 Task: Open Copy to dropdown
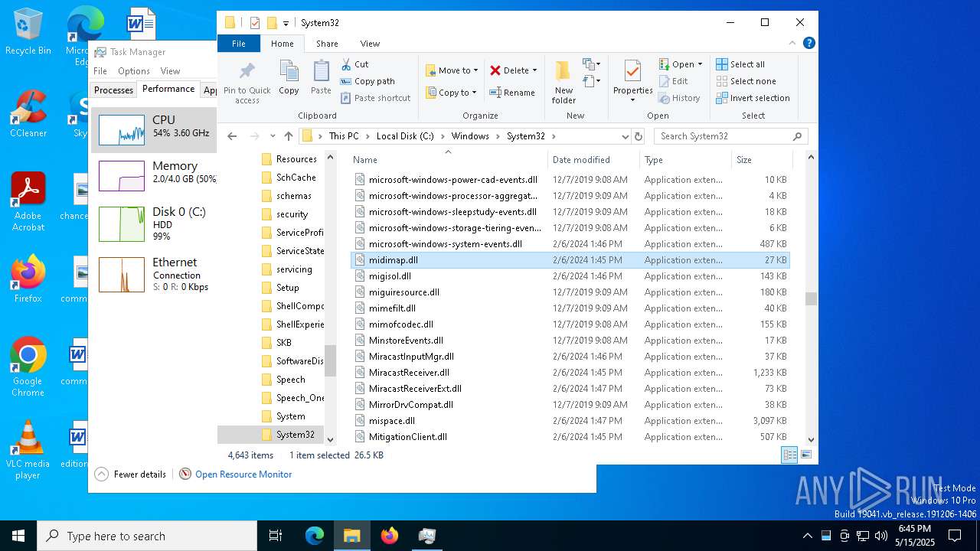point(452,93)
